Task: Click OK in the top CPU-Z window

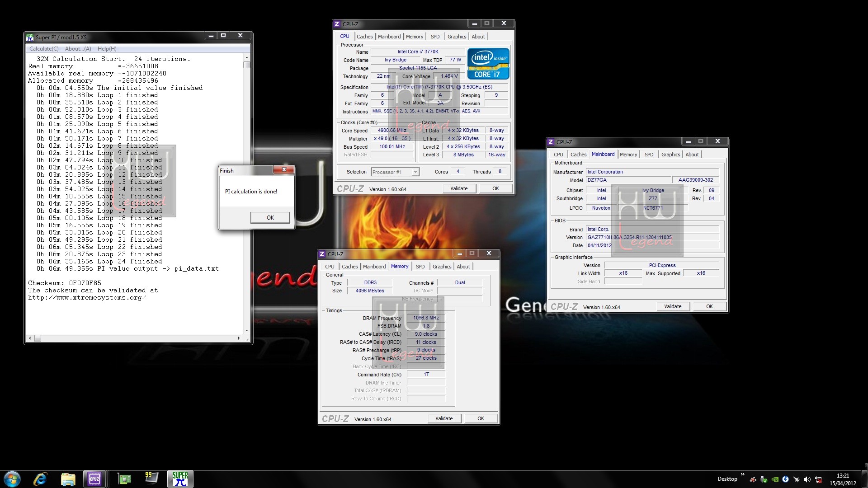Action: tap(495, 188)
